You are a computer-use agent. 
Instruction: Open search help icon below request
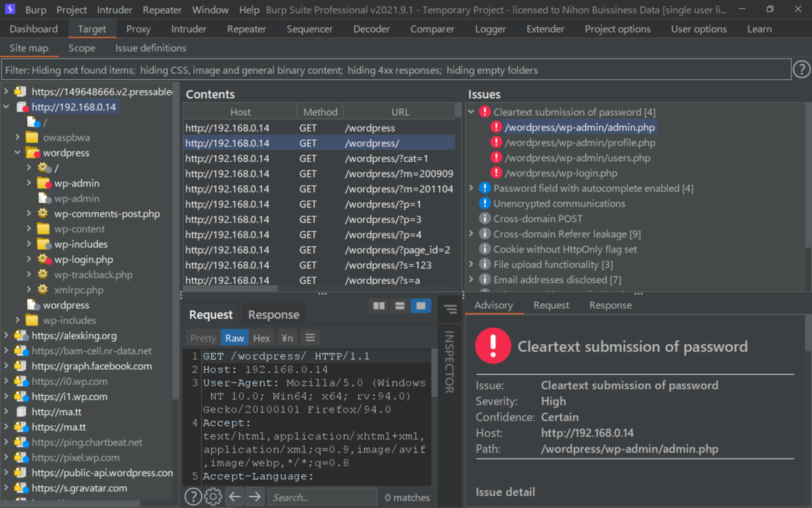(193, 497)
